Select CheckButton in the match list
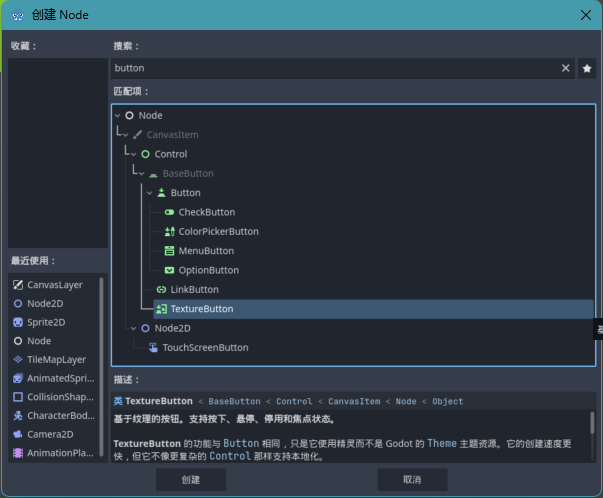Image resolution: width=603 pixels, height=498 pixels. (x=207, y=212)
